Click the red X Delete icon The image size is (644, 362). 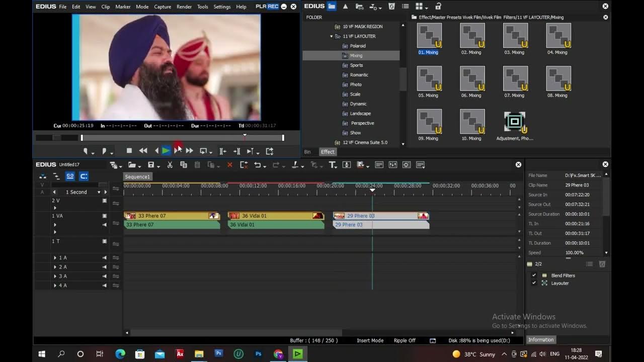(x=230, y=165)
